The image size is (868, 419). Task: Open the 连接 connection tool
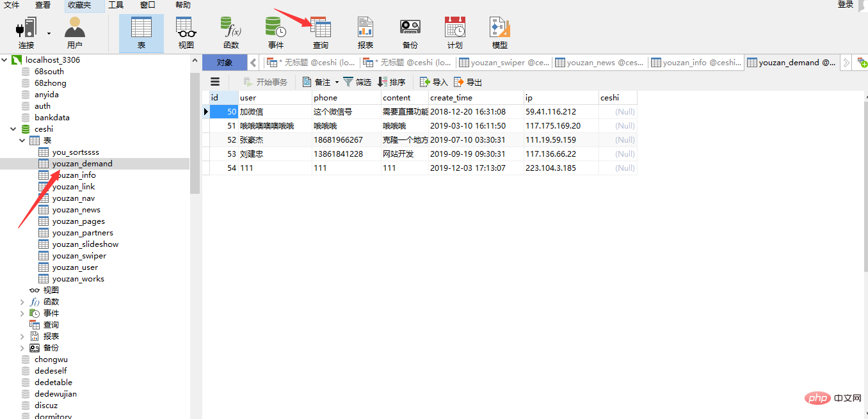click(x=26, y=33)
